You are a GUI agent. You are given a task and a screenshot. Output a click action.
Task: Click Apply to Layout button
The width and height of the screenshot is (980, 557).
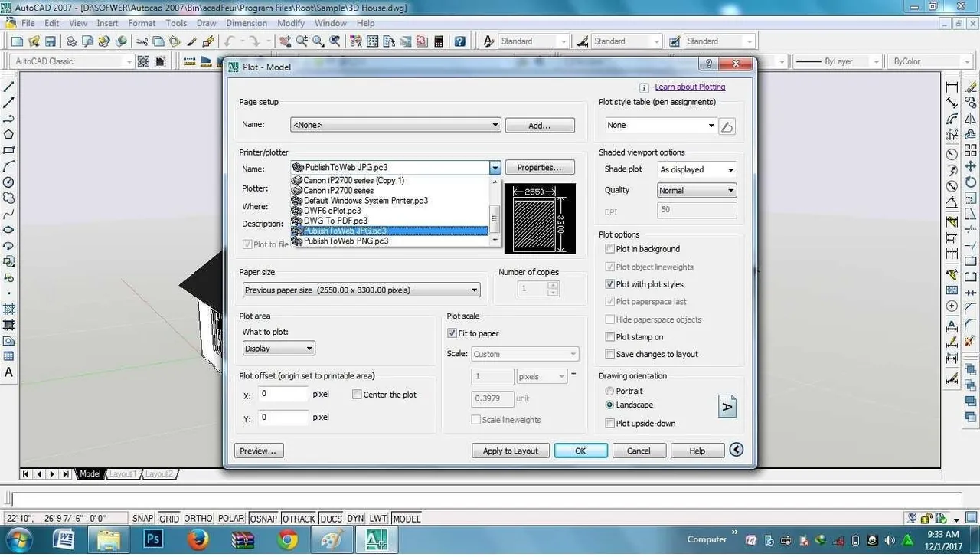(x=510, y=451)
